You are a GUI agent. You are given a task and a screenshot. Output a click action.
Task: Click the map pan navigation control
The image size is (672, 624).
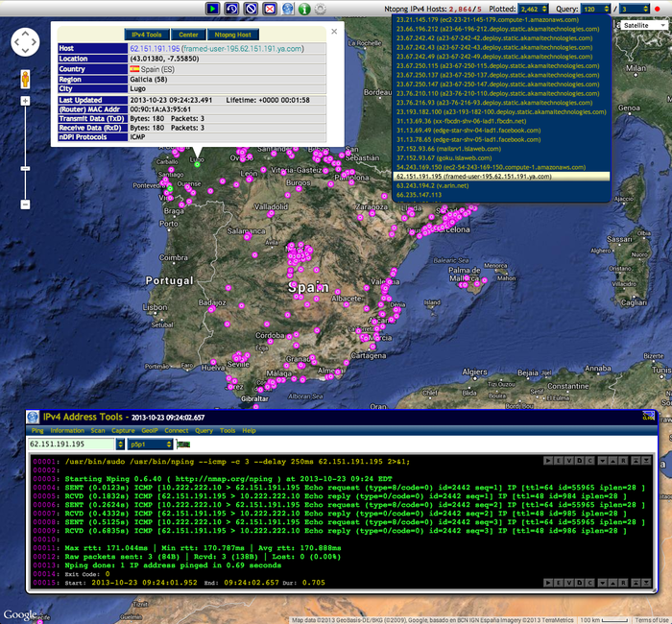25,43
